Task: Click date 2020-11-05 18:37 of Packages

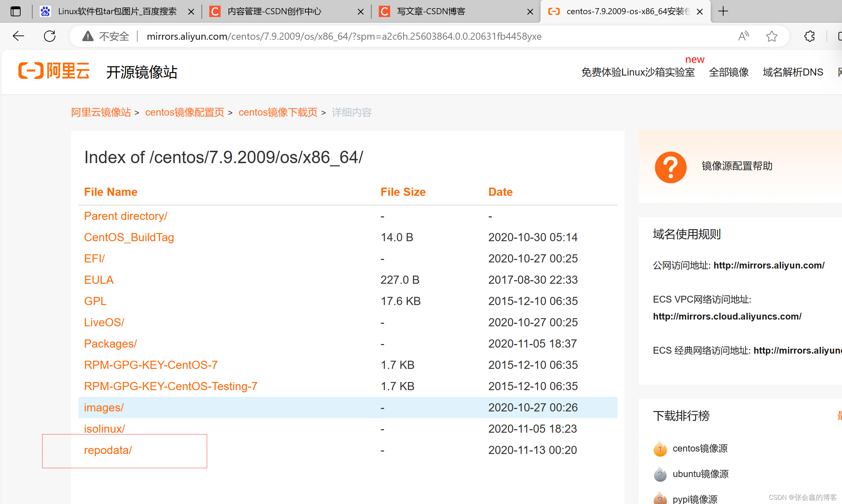Action: click(x=533, y=344)
